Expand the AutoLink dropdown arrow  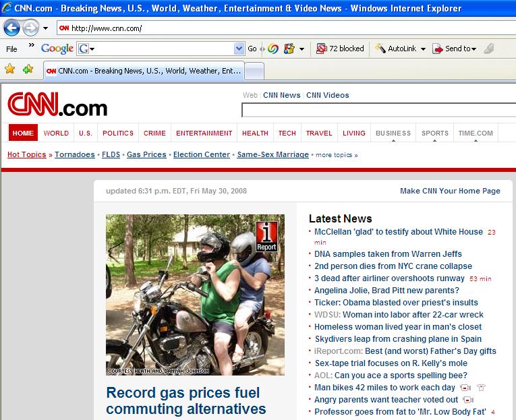[423, 49]
